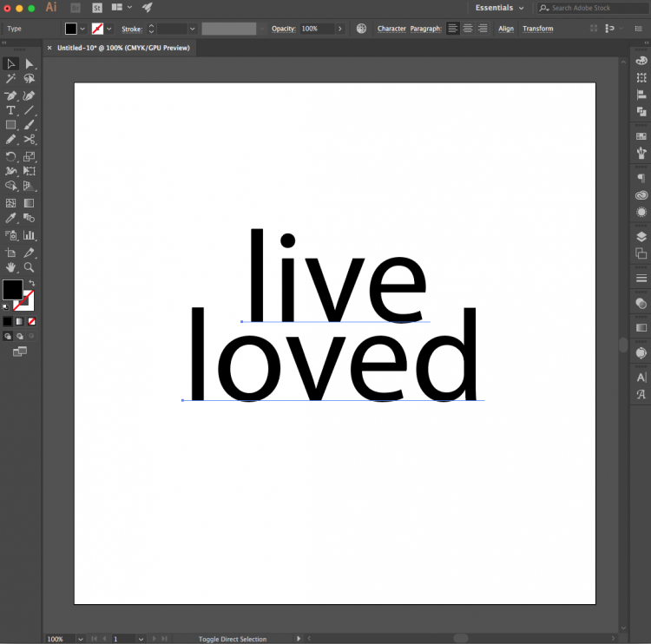Swap fill and stroke colors
Screen dimensions: 651x644
pos(32,283)
